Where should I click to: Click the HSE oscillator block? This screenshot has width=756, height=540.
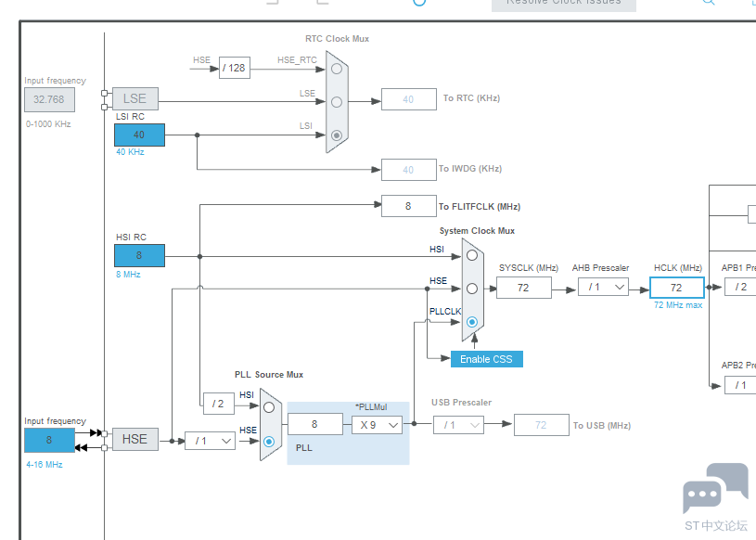(135, 439)
